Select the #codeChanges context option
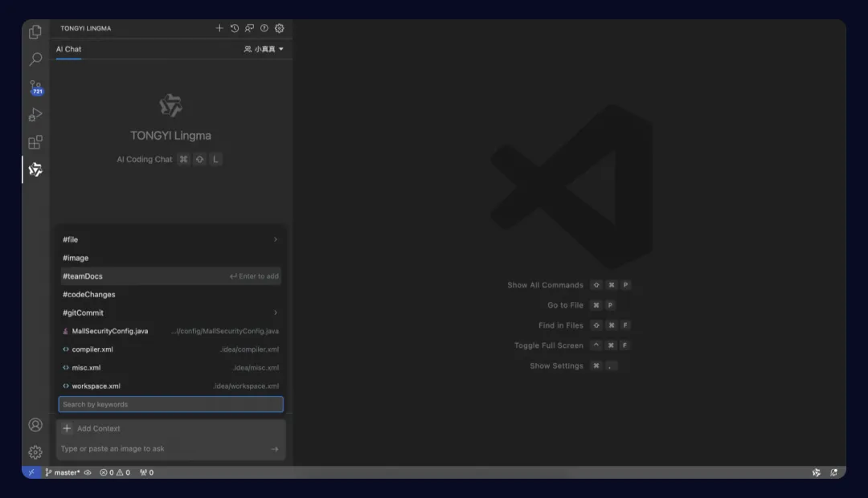Viewport: 868px width, 498px height. click(170, 294)
